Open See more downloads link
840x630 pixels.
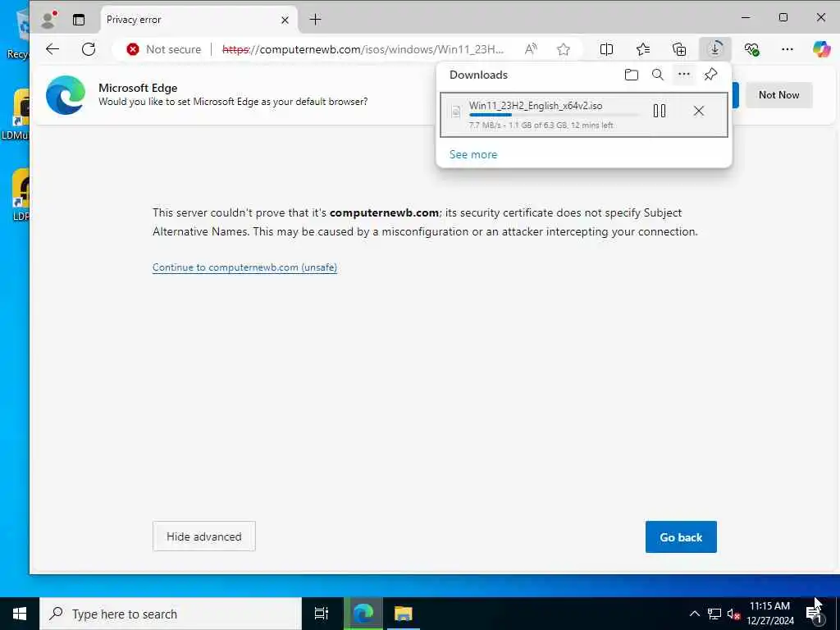tap(473, 154)
